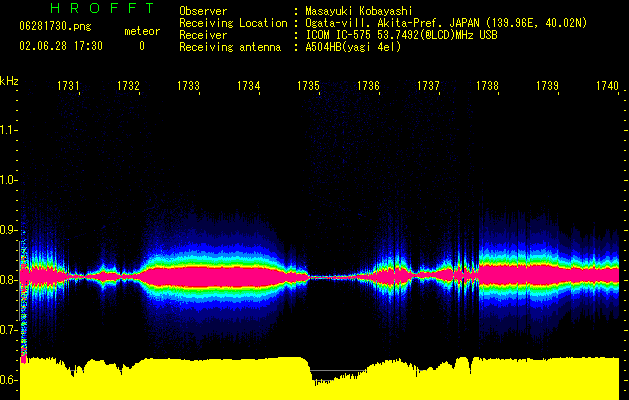Select the file name 06281730.png
The image size is (629, 400).
[x=55, y=27]
